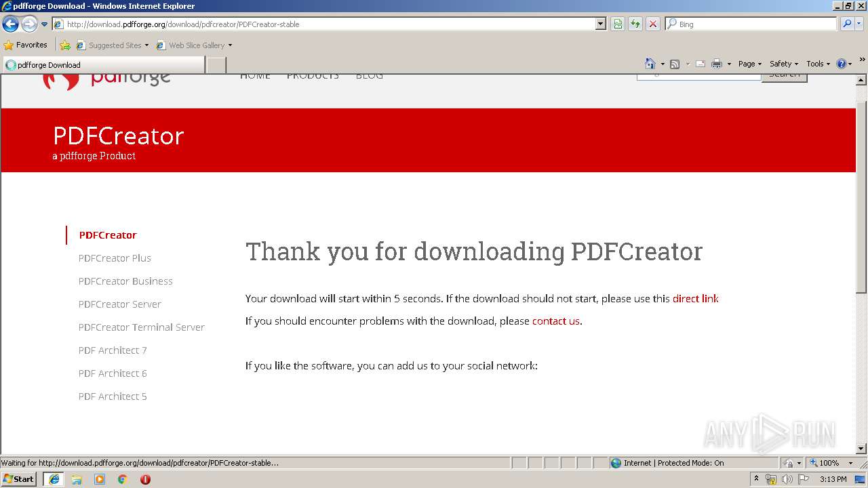The width and height of the screenshot is (868, 488).
Task: Open Windows Media Player taskbar icon
Action: 100,479
